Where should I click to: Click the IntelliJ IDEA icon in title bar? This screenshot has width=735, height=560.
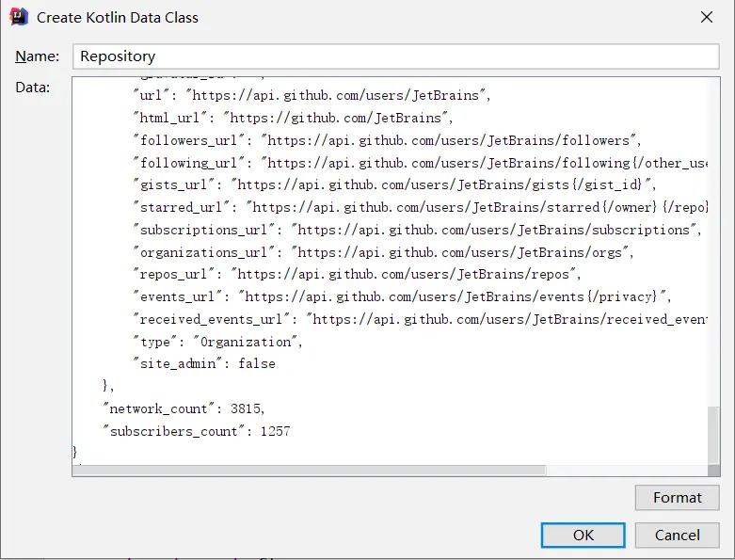(x=19, y=17)
